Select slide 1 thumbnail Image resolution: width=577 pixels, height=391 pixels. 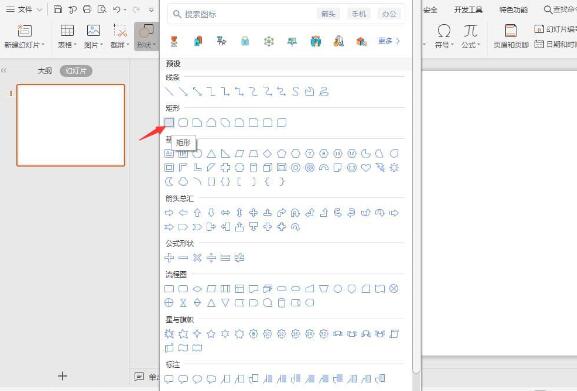click(71, 125)
